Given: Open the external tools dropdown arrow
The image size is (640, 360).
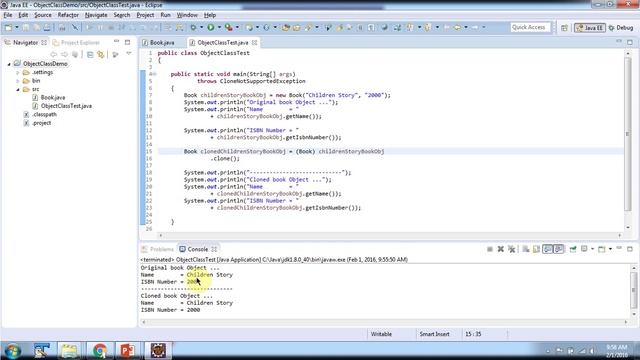Looking at the screenshot, I should tap(237, 27).
